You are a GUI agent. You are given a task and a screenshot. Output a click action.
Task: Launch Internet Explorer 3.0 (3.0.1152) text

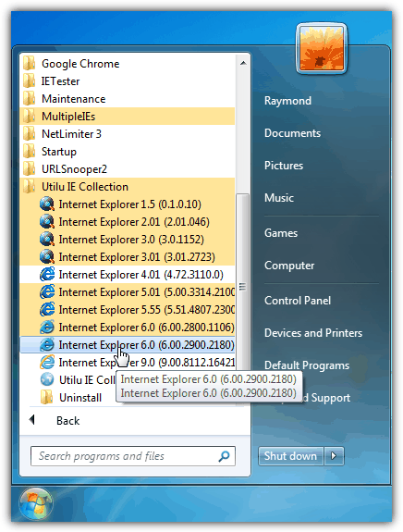click(131, 240)
